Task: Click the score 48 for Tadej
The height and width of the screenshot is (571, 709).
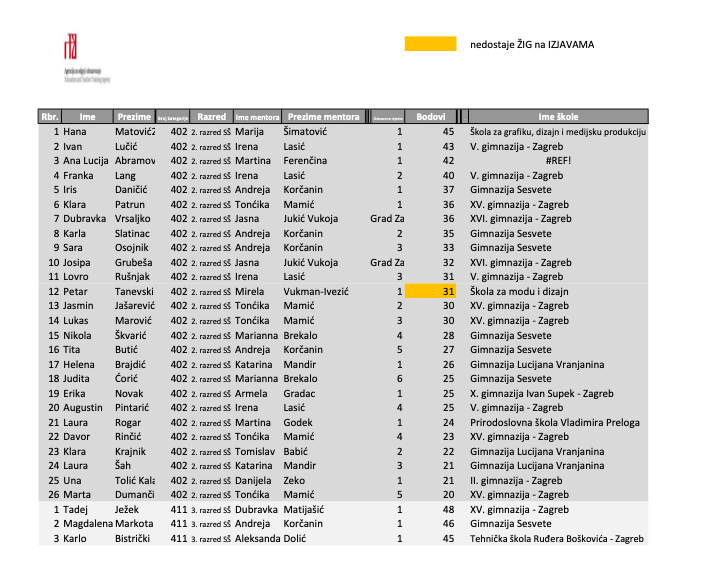Action: [x=449, y=510]
